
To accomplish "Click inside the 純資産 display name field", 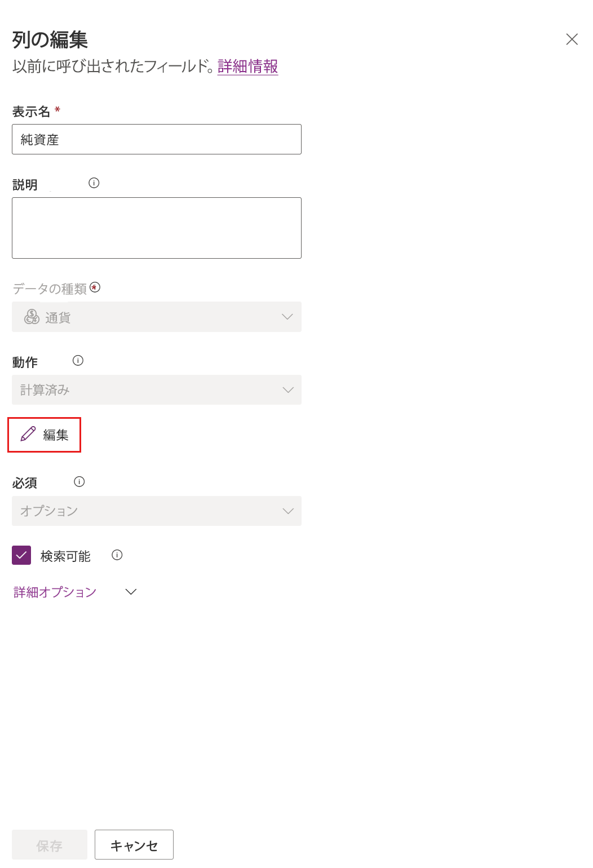I will click(x=156, y=139).
